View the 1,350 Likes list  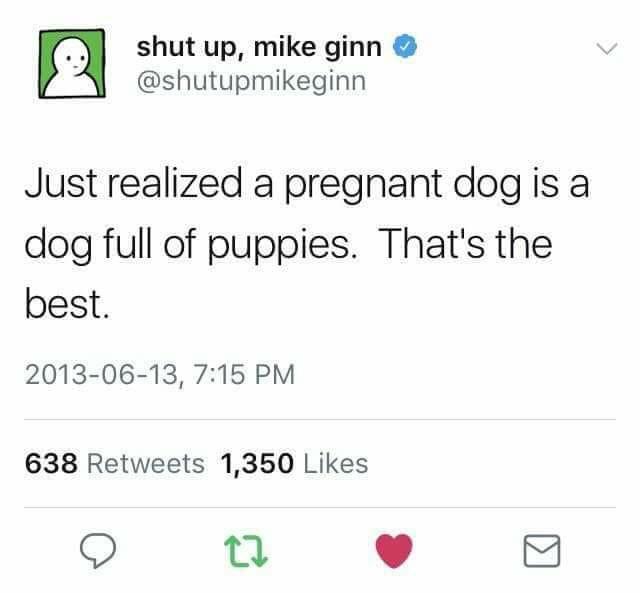pyautogui.click(x=294, y=464)
